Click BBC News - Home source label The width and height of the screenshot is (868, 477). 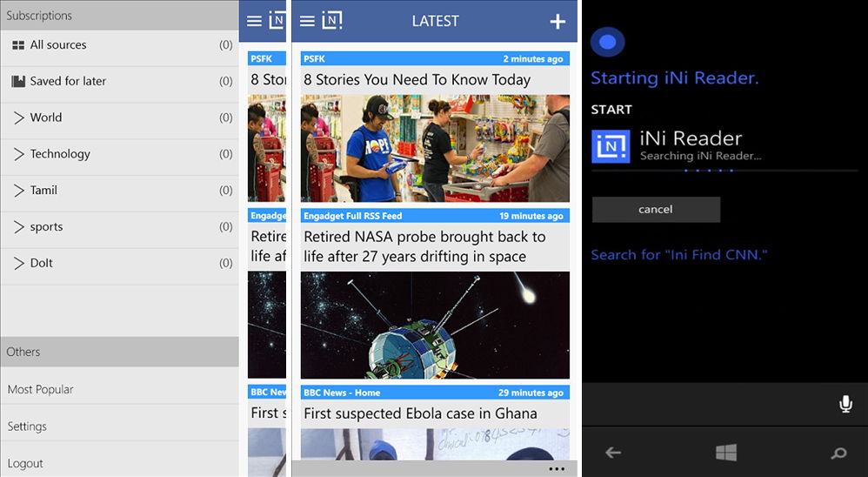342,393
